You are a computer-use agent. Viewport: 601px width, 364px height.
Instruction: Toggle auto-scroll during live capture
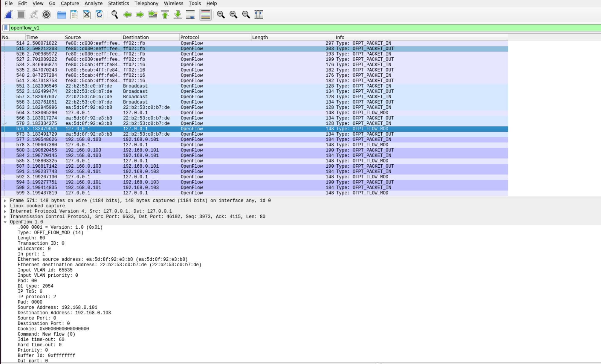coord(190,15)
